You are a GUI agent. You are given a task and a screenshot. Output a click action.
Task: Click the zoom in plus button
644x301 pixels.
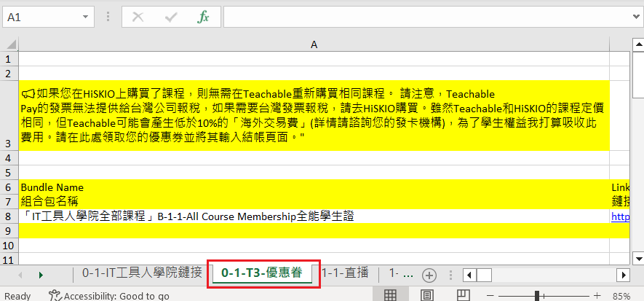tap(597, 295)
